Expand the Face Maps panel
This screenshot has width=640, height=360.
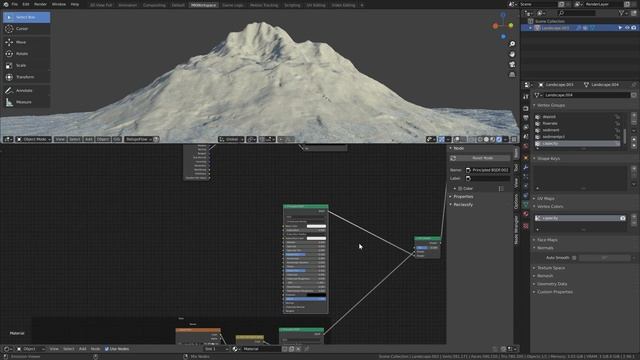pos(547,240)
